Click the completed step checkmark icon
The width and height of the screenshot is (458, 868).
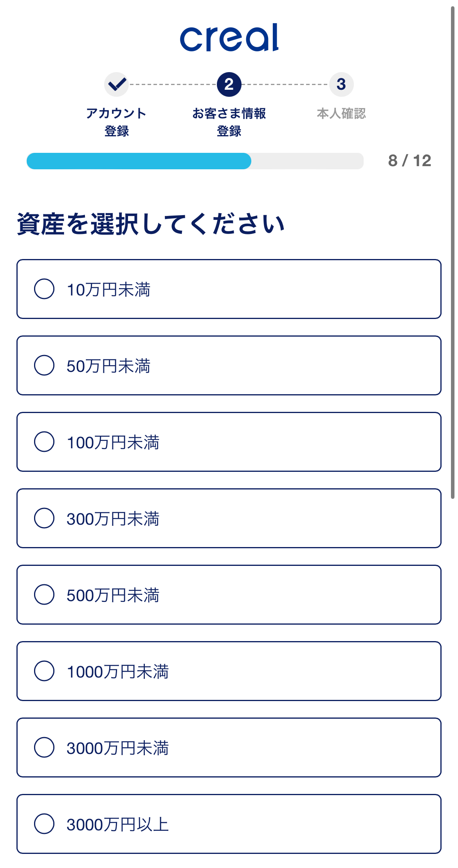pos(117,84)
